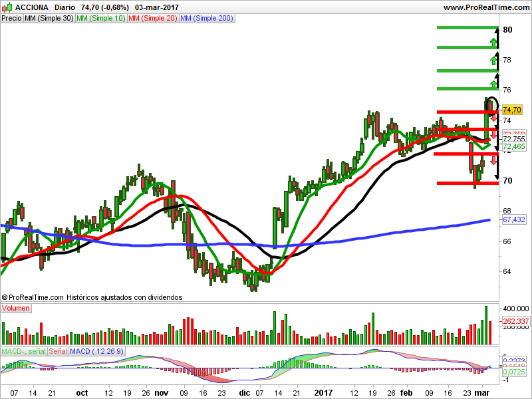Screen dimensions: 532x399
Task: Click the 70 price axis label
Action: click(x=507, y=181)
